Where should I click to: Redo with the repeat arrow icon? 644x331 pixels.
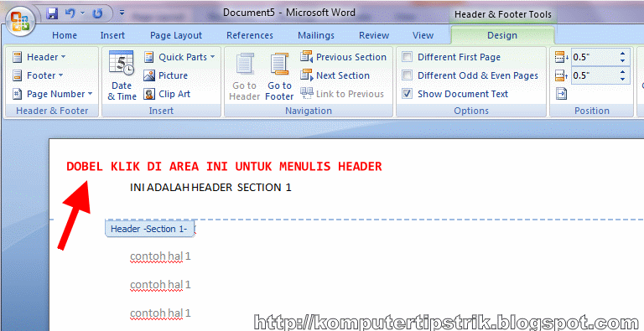pyautogui.click(x=98, y=14)
